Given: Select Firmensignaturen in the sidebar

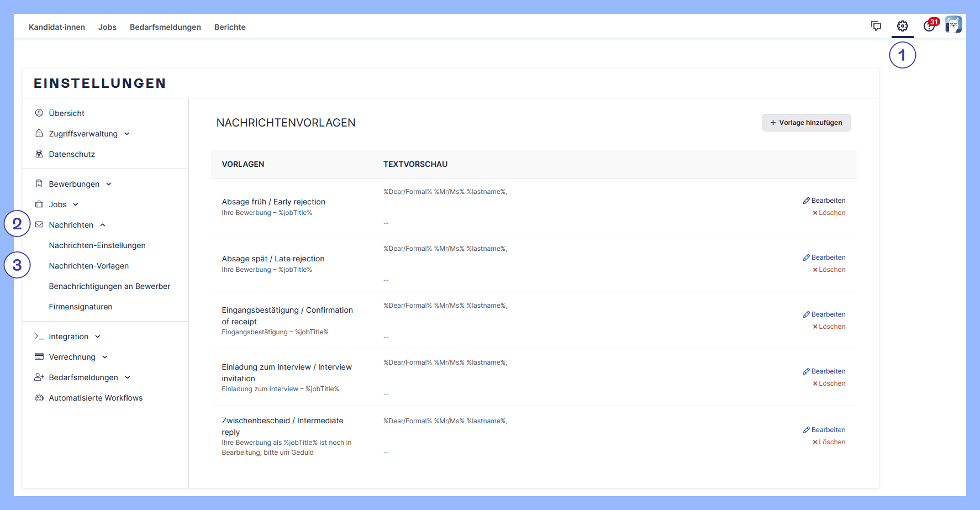Looking at the screenshot, I should point(81,307).
